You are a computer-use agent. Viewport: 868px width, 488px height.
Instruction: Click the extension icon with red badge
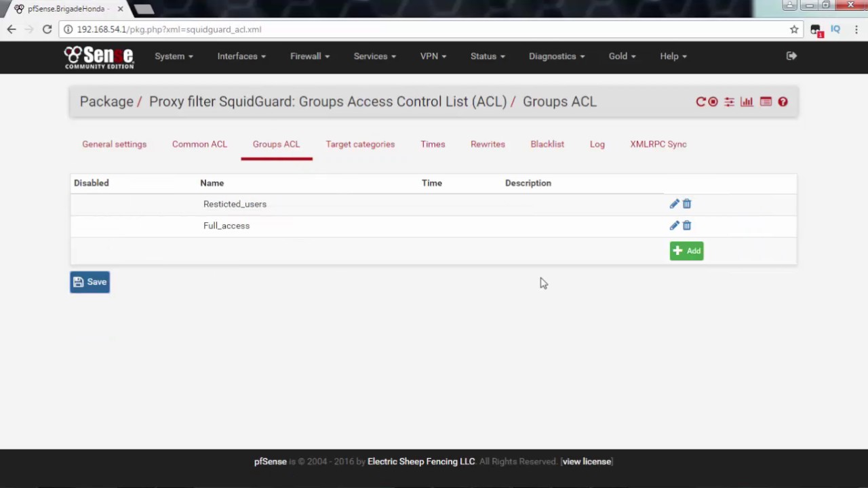point(816,30)
